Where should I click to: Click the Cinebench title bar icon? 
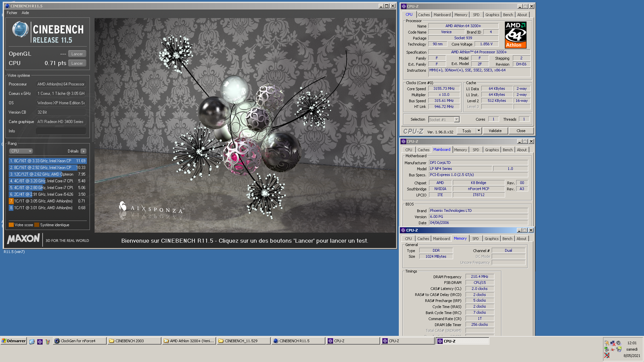coord(7,6)
